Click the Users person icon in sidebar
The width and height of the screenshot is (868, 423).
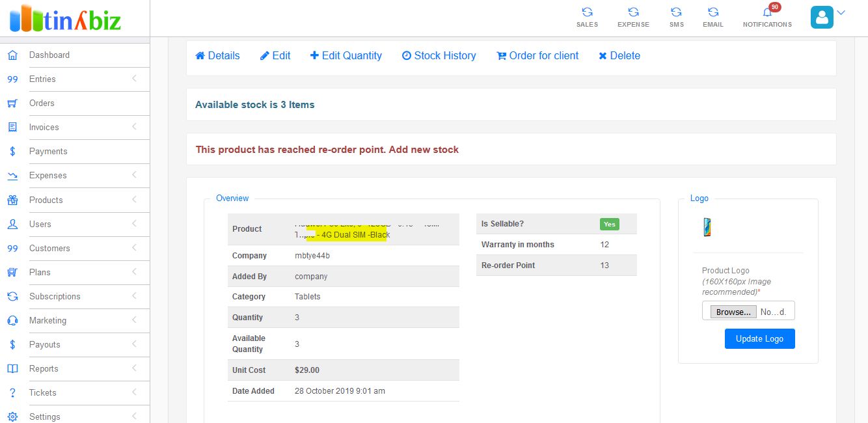[x=12, y=224]
